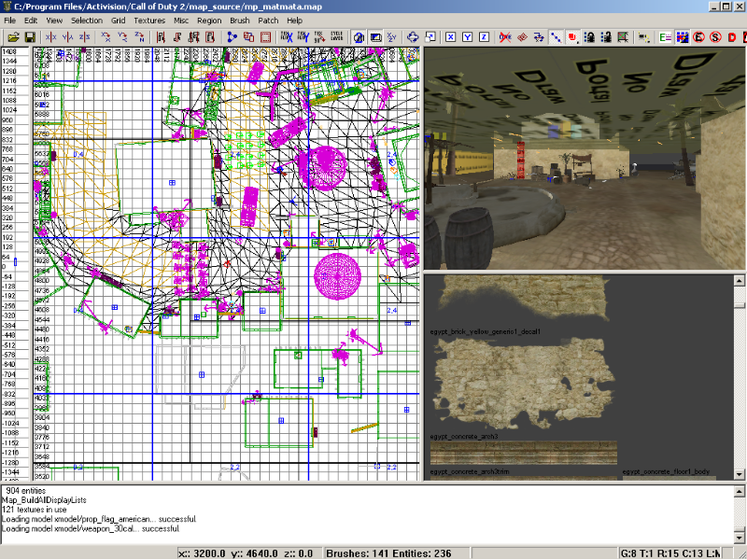Image resolution: width=747 pixels, height=560 pixels.
Task: Click the free scale squares icon
Action: pyautogui.click(x=430, y=37)
